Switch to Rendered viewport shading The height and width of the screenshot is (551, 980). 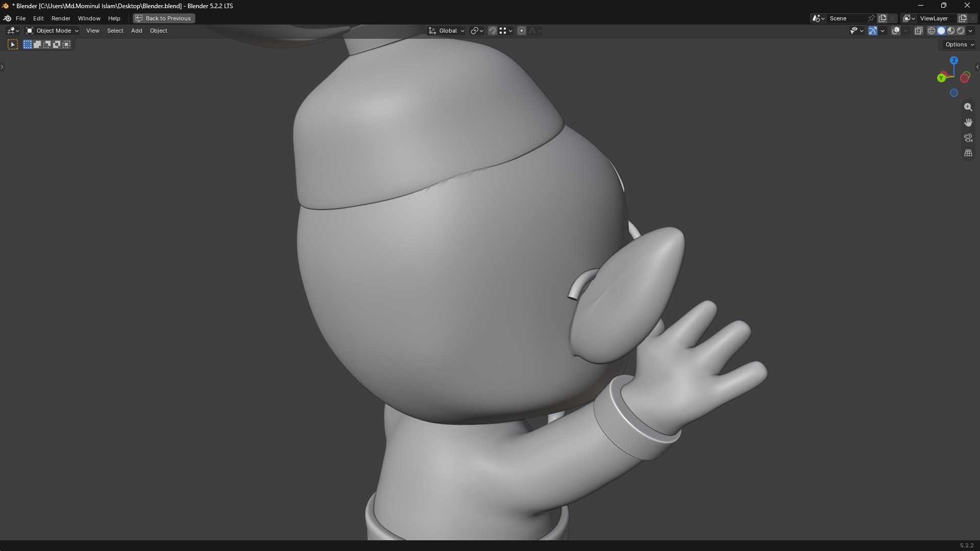(961, 31)
